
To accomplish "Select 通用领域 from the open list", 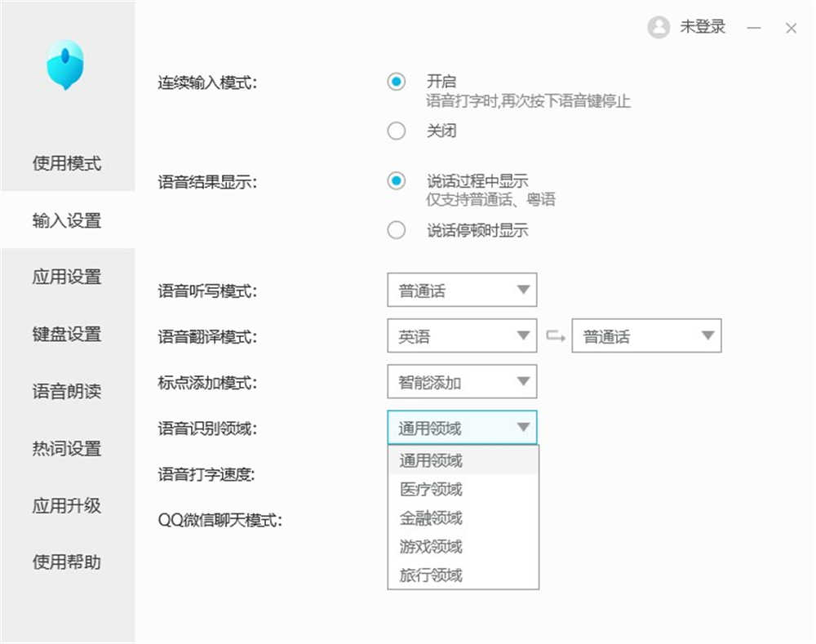I will (463, 460).
